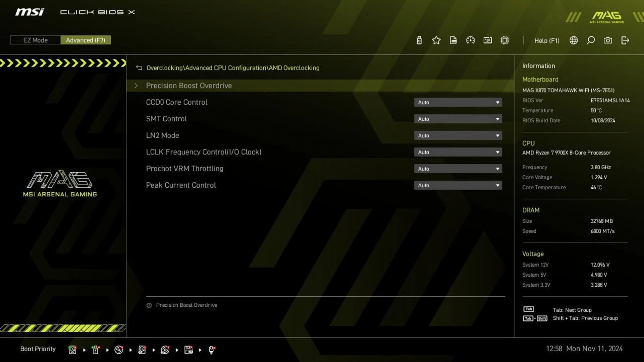Click the info icon beside help description
Screen dimensions: 644x362
pyautogui.click(x=149, y=305)
